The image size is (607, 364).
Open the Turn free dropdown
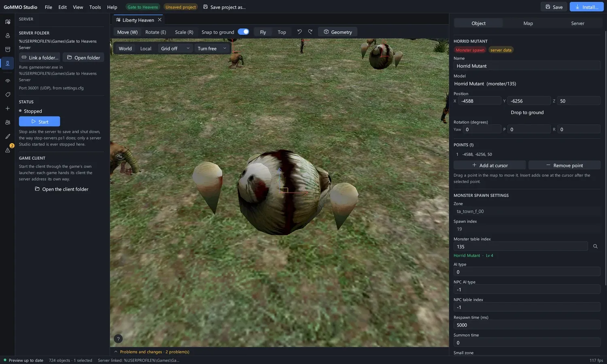coord(212,49)
